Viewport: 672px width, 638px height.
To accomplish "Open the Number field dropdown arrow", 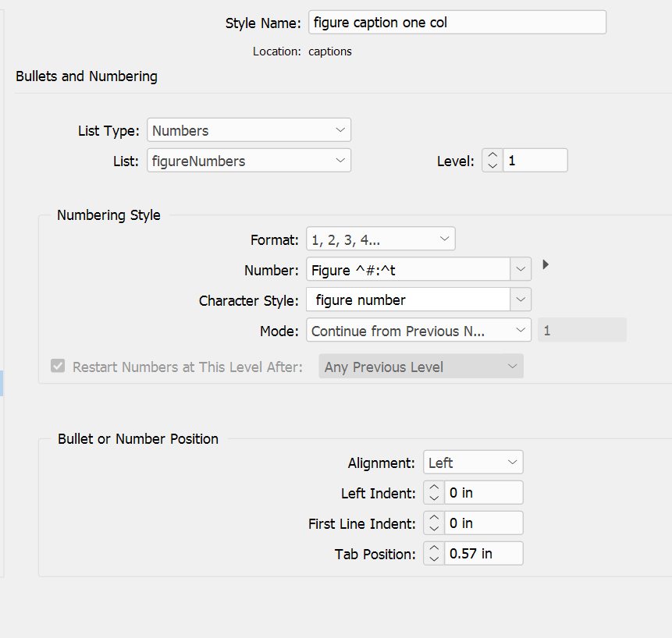I will [x=521, y=268].
